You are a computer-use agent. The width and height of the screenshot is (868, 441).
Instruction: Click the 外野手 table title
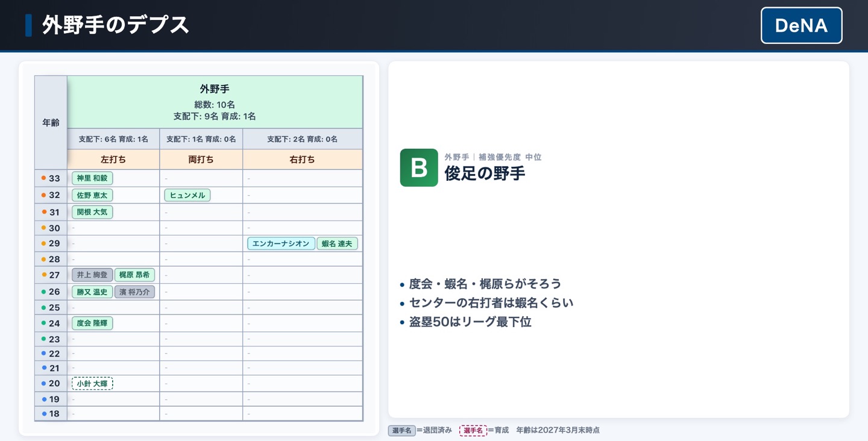(x=215, y=89)
